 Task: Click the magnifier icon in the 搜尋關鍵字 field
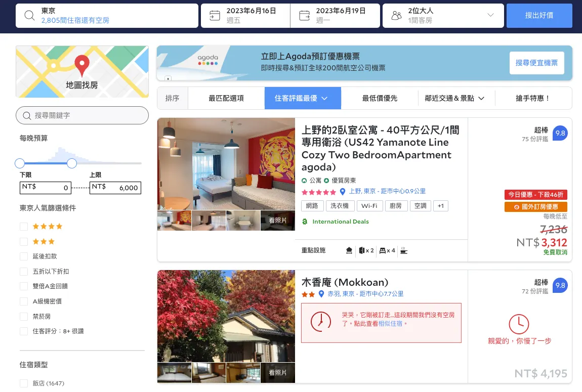(27, 116)
